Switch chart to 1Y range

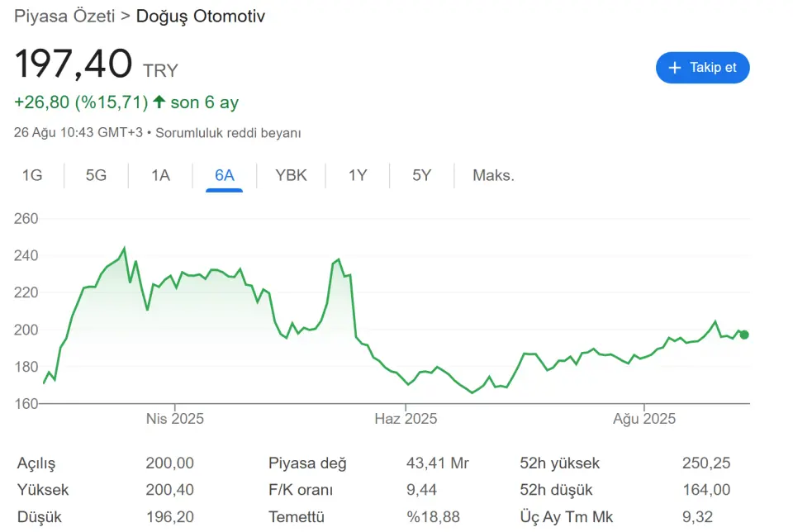point(357,175)
